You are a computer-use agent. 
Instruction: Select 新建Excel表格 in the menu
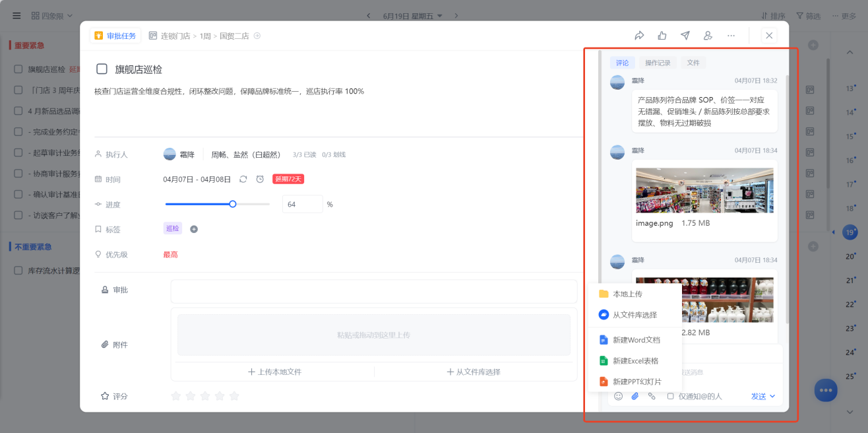pyautogui.click(x=636, y=361)
